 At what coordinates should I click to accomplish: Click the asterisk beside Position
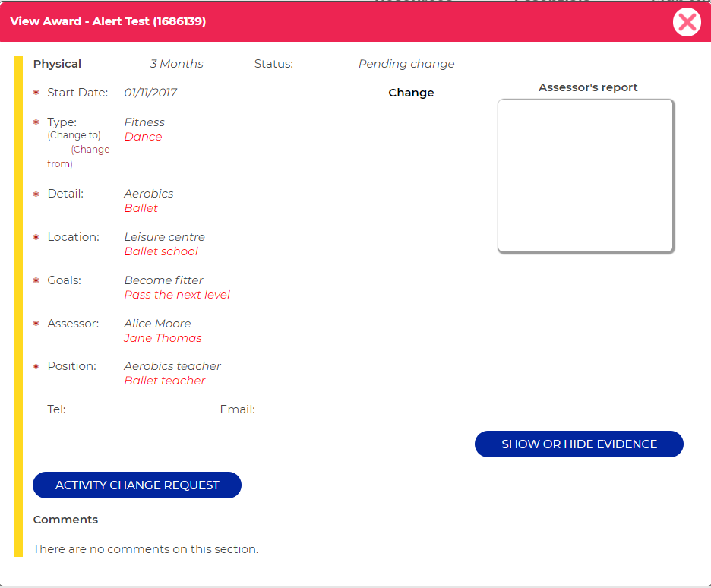pos(35,366)
